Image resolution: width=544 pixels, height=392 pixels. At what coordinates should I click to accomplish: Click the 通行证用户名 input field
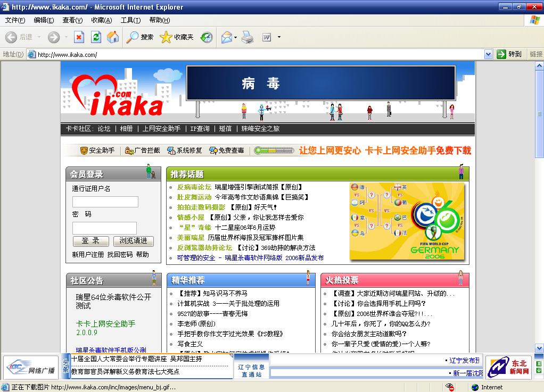(105, 202)
